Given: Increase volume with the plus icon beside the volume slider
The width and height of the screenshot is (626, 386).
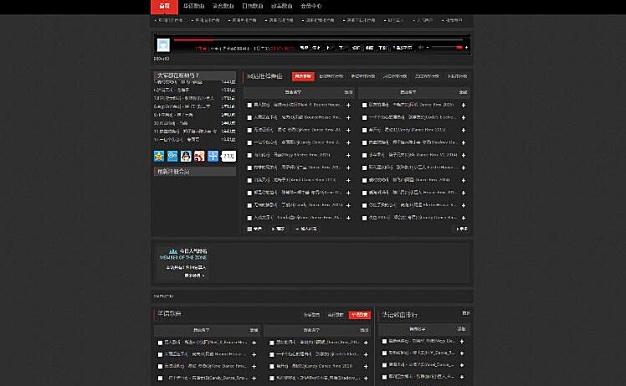Looking at the screenshot, I should pyautogui.click(x=466, y=48).
